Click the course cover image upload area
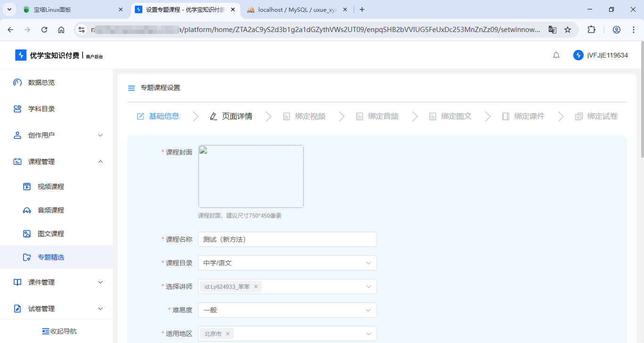The image size is (644, 343). click(251, 176)
